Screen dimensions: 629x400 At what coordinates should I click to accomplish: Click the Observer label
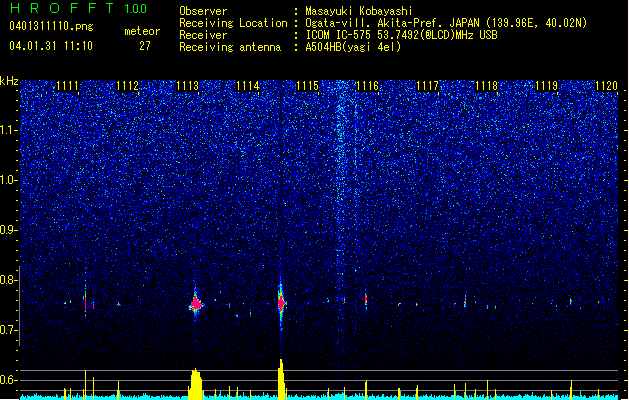pos(203,11)
